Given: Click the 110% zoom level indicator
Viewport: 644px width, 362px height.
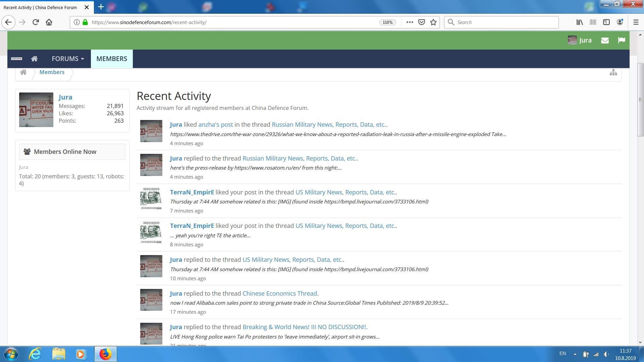Looking at the screenshot, I should (387, 22).
